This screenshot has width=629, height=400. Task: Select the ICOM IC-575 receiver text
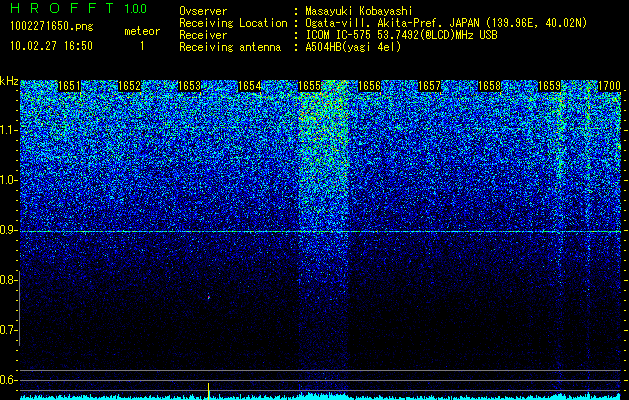pos(401,35)
